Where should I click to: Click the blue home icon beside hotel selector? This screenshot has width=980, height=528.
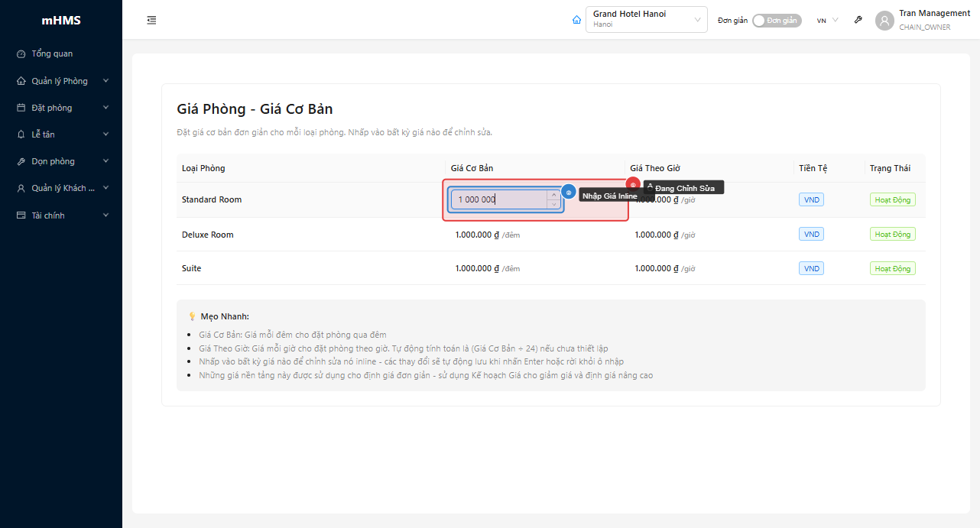576,21
